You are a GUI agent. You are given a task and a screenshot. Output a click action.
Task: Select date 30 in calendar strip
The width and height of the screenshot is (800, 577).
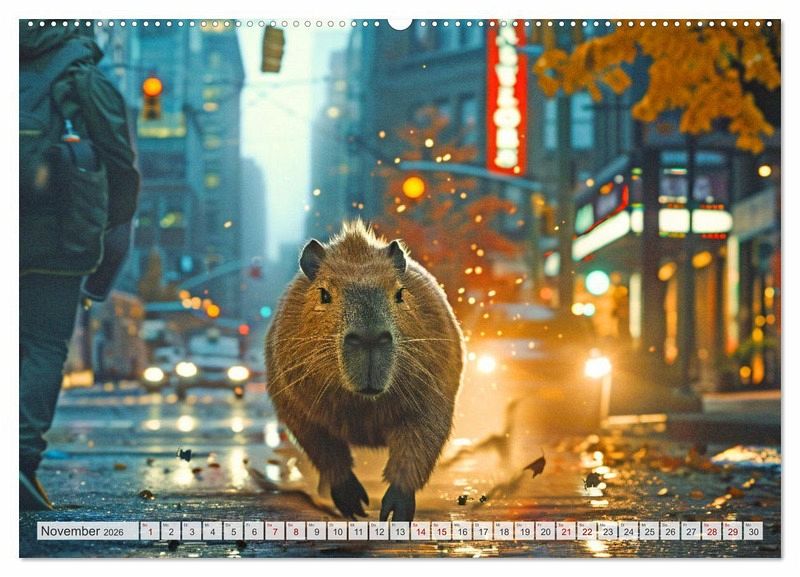(754, 531)
